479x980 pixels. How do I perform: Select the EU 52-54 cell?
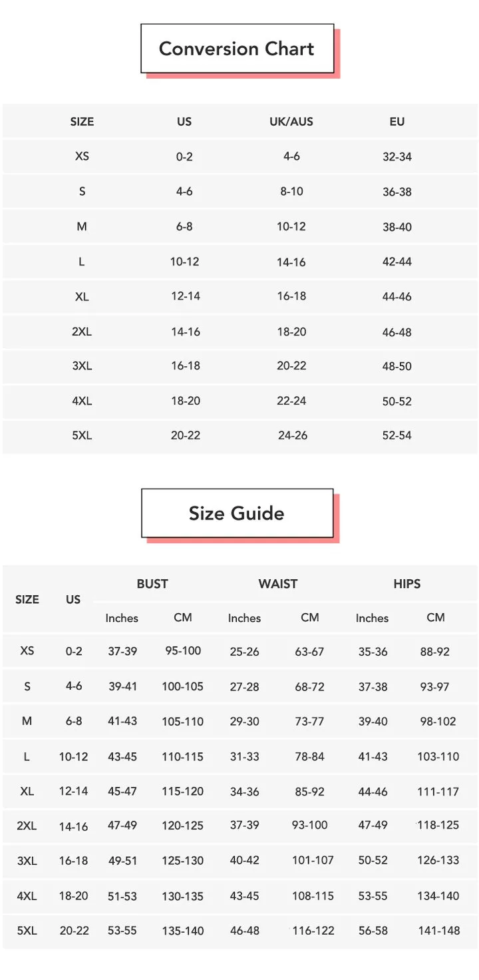click(x=397, y=435)
